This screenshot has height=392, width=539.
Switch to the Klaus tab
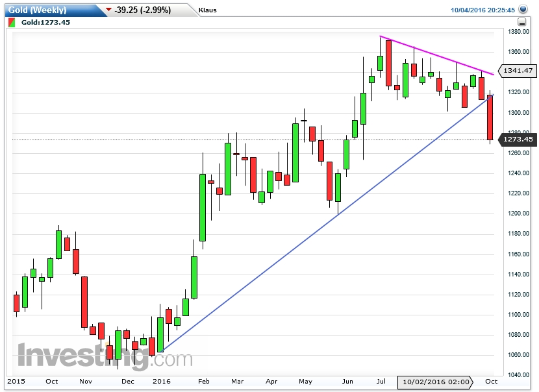click(x=207, y=10)
